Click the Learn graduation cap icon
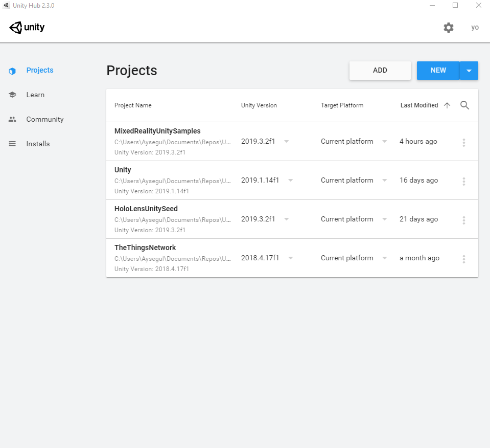Viewport: 490px width, 448px height. [x=12, y=95]
